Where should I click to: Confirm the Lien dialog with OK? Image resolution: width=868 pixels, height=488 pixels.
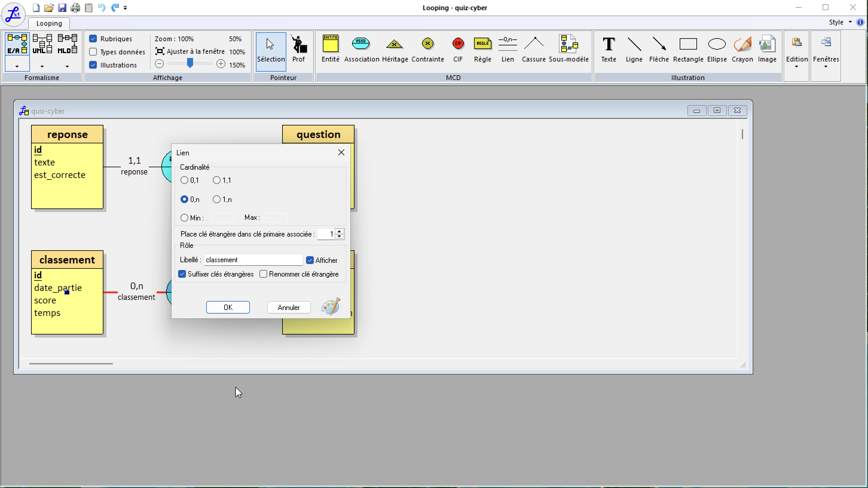click(x=228, y=307)
